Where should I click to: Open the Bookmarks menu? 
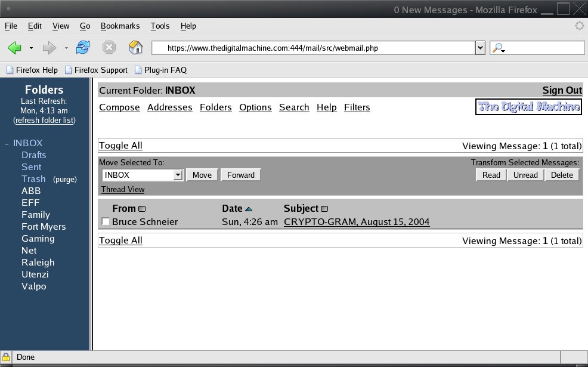click(x=120, y=26)
